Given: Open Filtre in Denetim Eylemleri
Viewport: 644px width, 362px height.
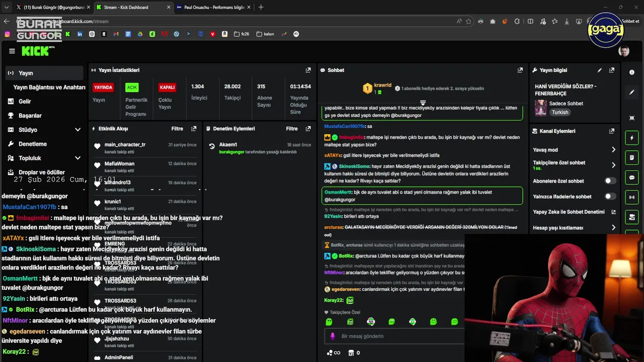Looking at the screenshot, I should [x=292, y=129].
